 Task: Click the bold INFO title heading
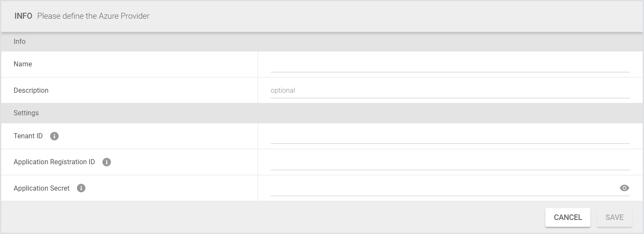[x=23, y=16]
